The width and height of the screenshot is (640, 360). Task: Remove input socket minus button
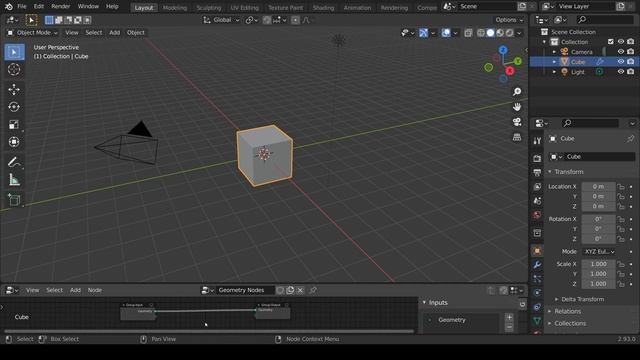click(509, 327)
